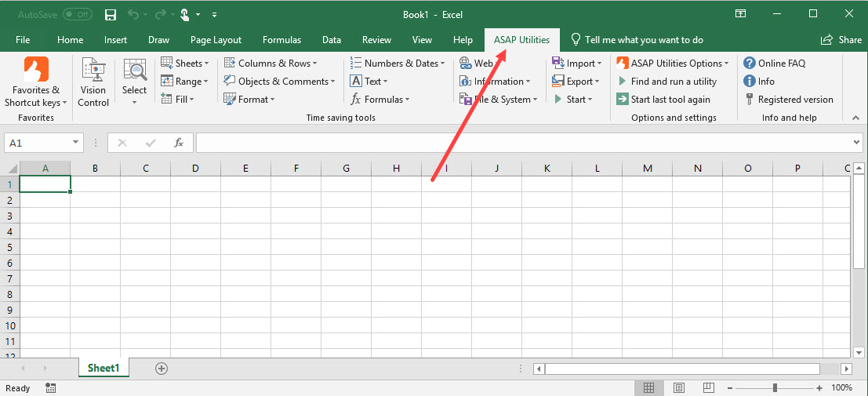This screenshot has width=868, height=396.
Task: Switch to the View tab
Action: [423, 40]
